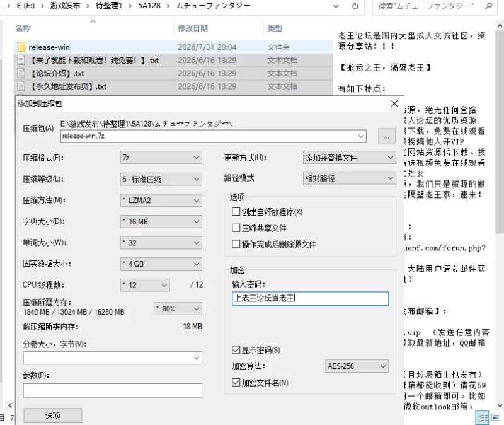Image resolution: width=504 pixels, height=425 pixels.
Task: Browse for archive location with the ... button
Action: (x=387, y=136)
